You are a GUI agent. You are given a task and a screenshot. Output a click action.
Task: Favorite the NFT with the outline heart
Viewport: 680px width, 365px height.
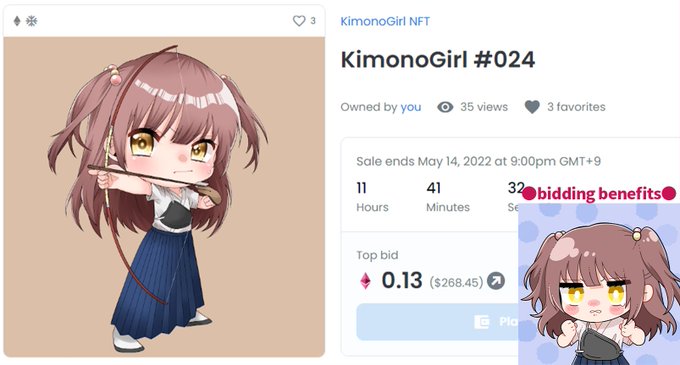[x=299, y=21]
